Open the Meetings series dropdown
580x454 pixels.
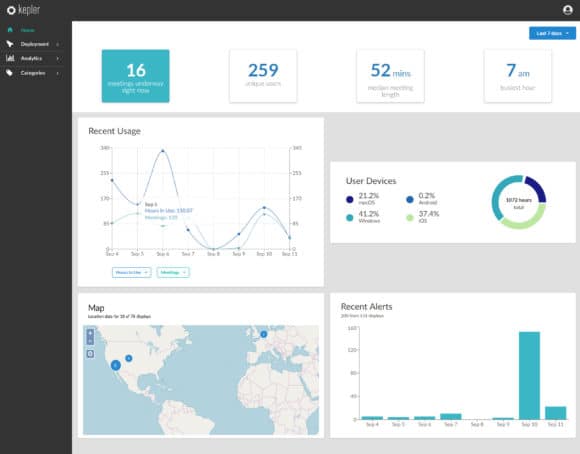point(173,272)
